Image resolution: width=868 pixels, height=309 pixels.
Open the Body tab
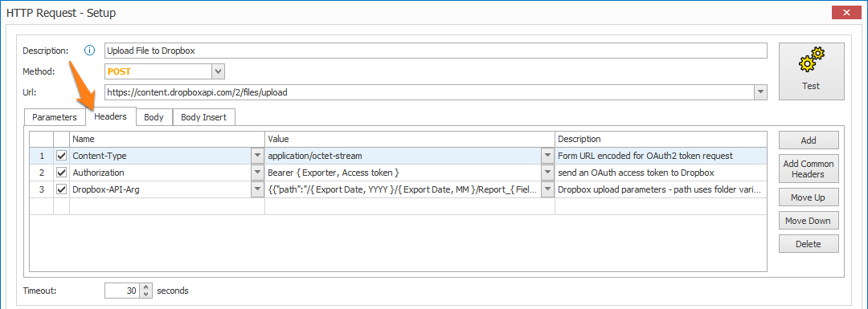tap(154, 117)
